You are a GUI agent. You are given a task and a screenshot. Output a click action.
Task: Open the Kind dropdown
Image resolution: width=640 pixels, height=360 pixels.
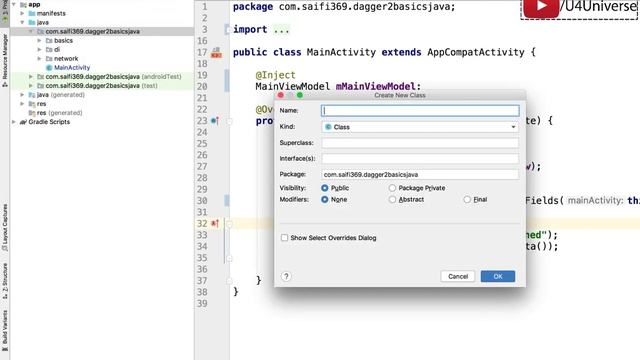[x=420, y=127]
